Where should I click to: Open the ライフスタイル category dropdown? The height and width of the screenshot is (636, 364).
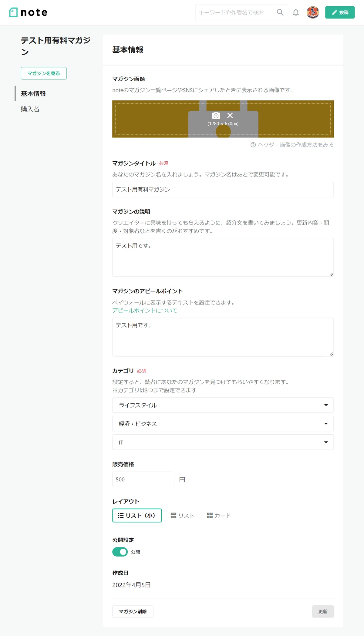223,405
